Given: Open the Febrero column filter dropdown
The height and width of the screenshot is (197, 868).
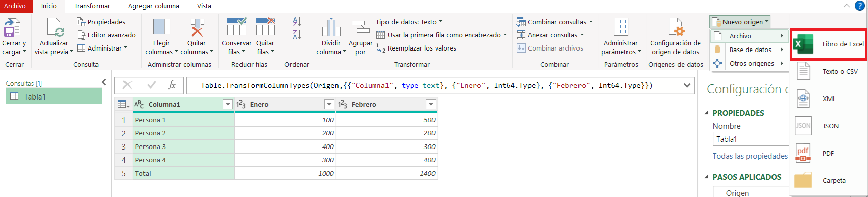Looking at the screenshot, I should tap(431, 104).
